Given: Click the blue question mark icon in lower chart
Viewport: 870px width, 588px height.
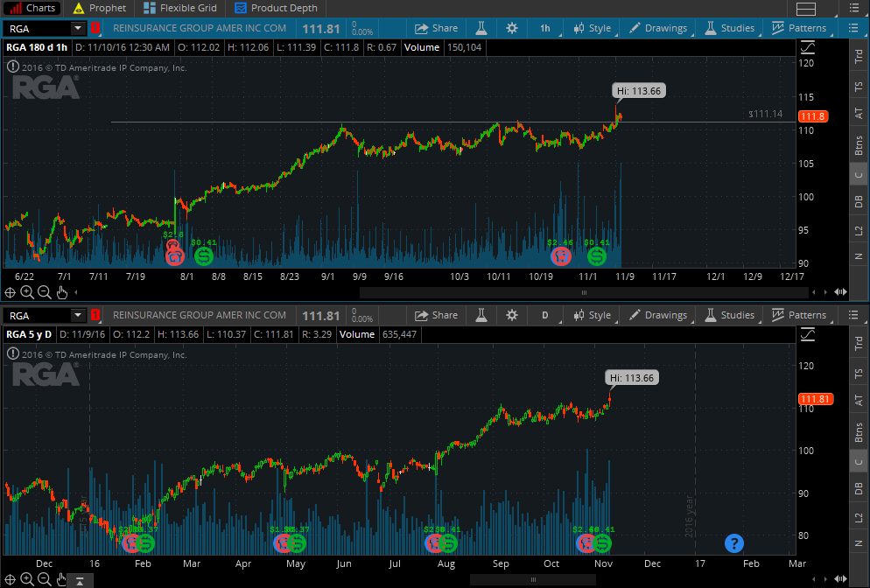Looking at the screenshot, I should [x=734, y=543].
